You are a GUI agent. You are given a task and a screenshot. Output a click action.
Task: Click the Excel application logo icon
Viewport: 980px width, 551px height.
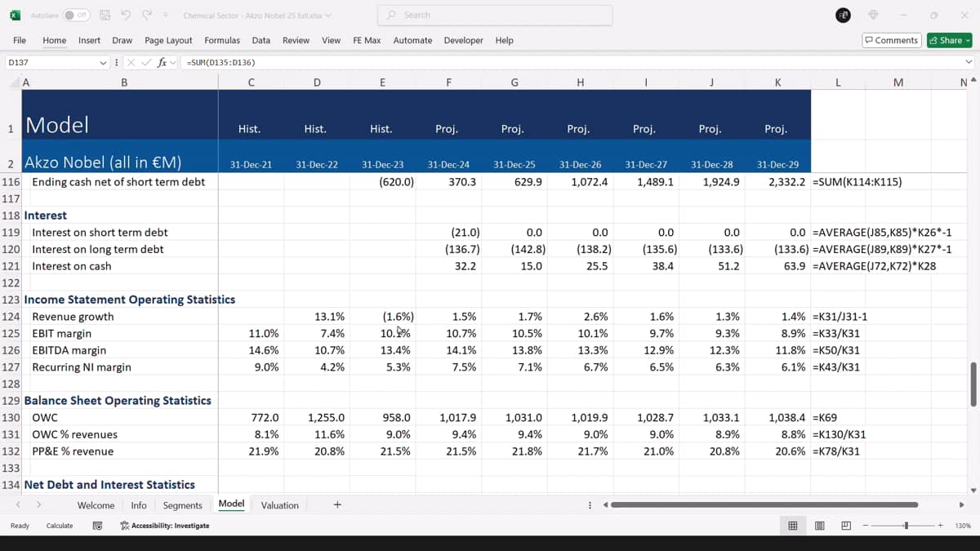15,15
